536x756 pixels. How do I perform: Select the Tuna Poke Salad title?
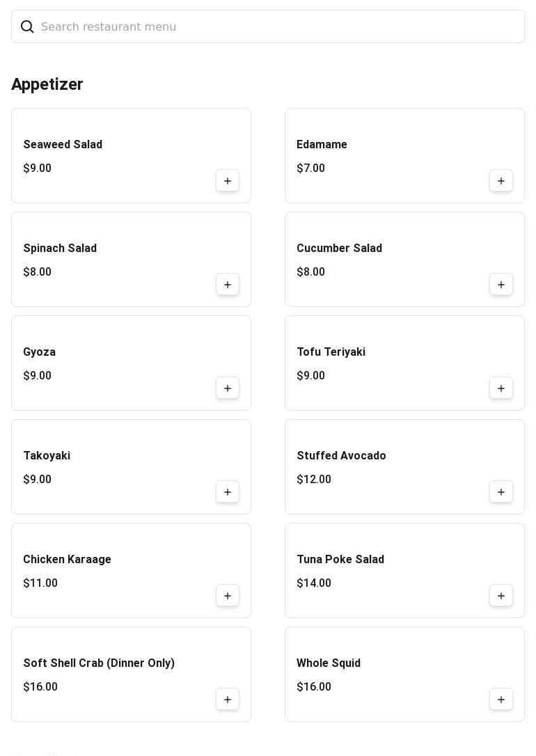click(340, 560)
